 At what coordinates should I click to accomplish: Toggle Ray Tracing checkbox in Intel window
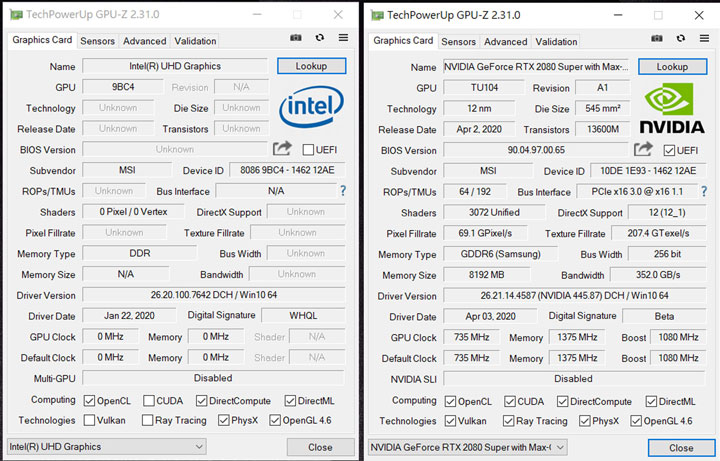[x=147, y=420]
